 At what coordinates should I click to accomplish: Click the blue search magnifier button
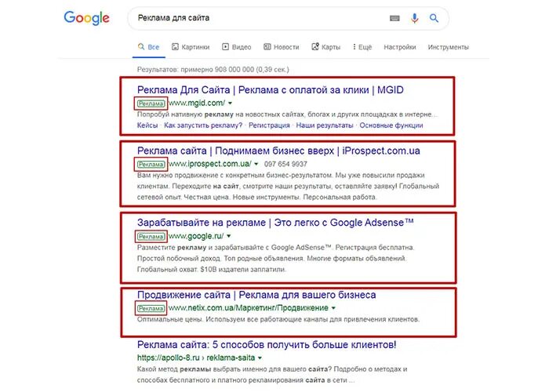(x=434, y=17)
